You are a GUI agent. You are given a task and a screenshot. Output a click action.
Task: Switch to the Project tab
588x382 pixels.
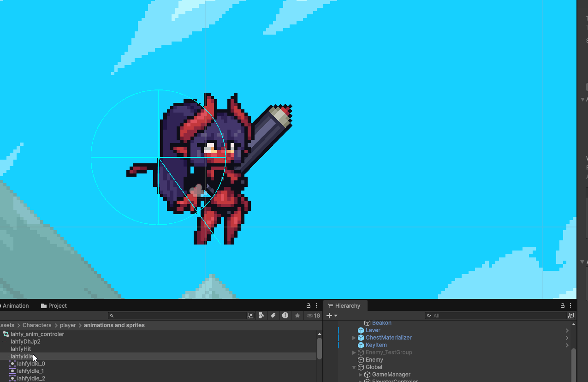pos(54,305)
